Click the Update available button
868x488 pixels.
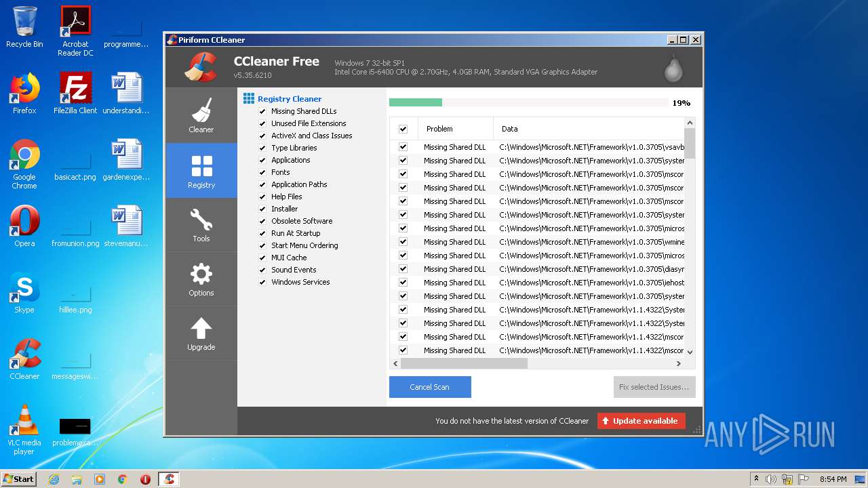[642, 421]
